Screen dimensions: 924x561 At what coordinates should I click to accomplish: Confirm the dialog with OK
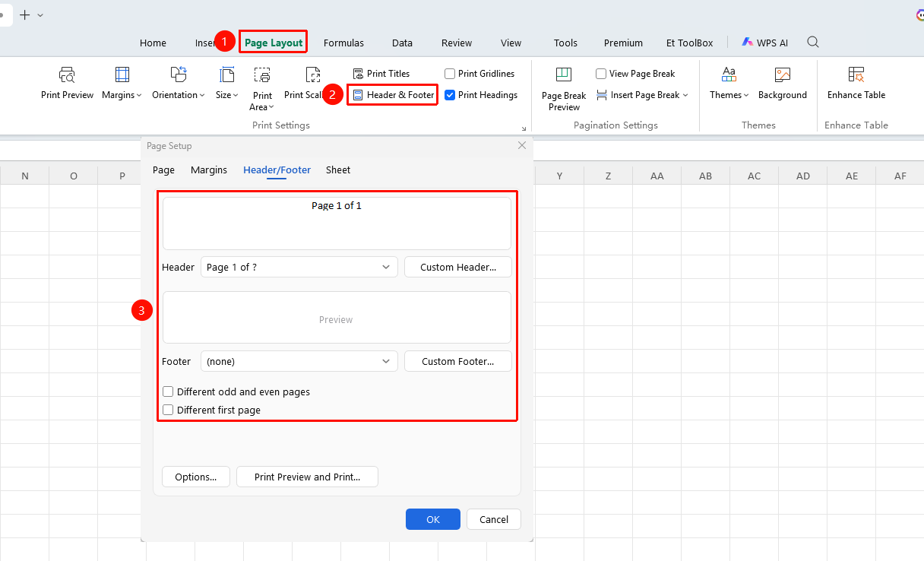(x=433, y=519)
